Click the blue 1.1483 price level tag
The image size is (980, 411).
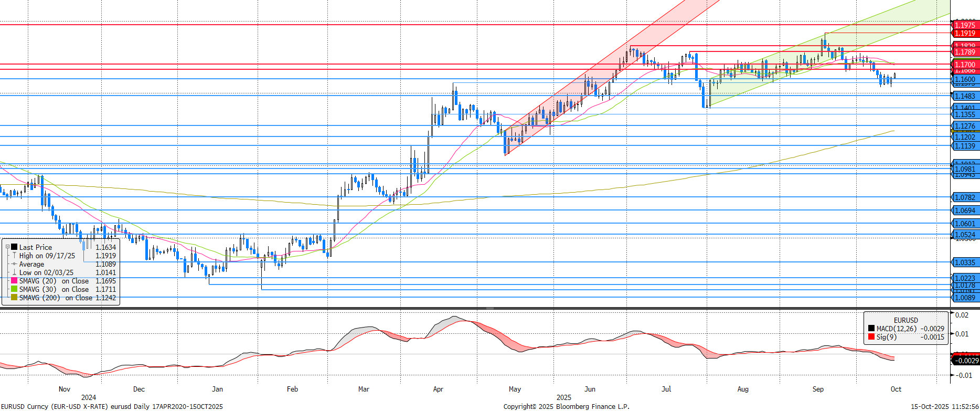[x=964, y=96]
